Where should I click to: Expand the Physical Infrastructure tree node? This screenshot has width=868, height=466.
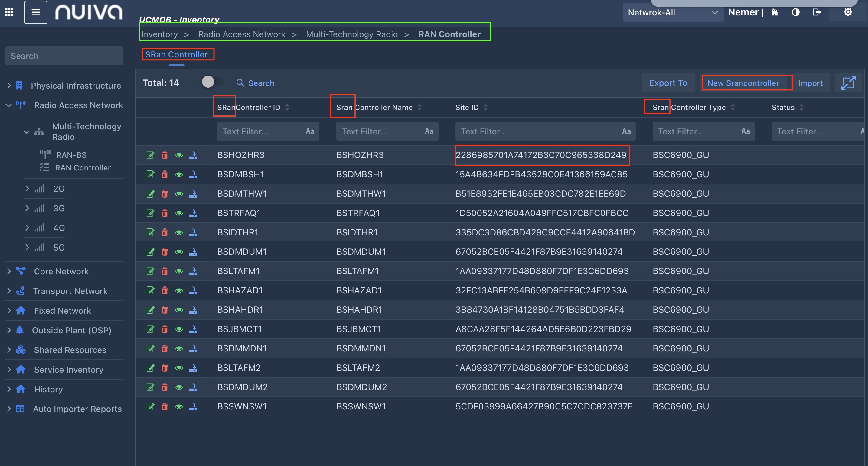(x=9, y=86)
